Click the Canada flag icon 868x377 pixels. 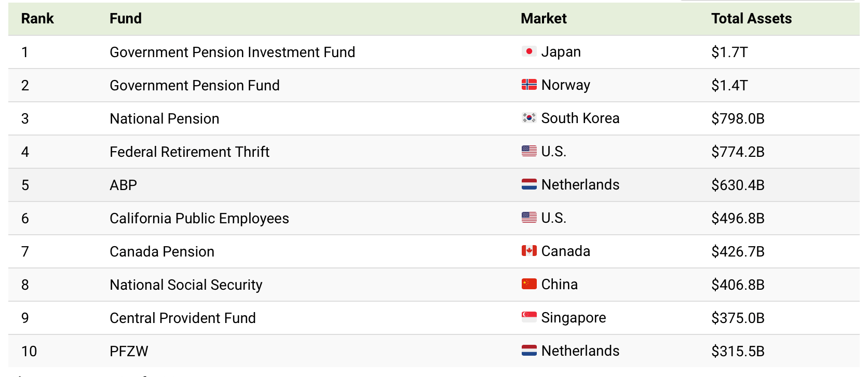pos(529,251)
